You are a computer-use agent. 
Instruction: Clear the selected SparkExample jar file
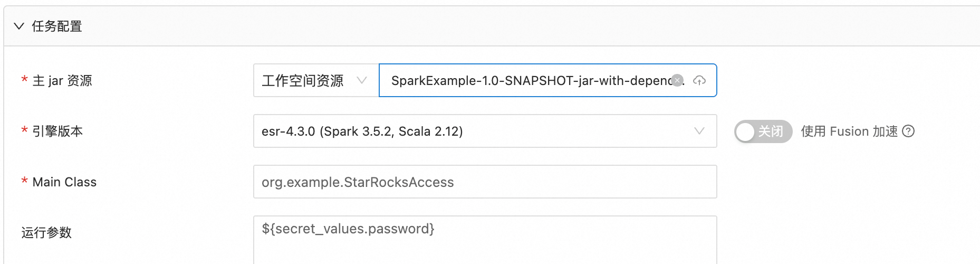coord(678,80)
